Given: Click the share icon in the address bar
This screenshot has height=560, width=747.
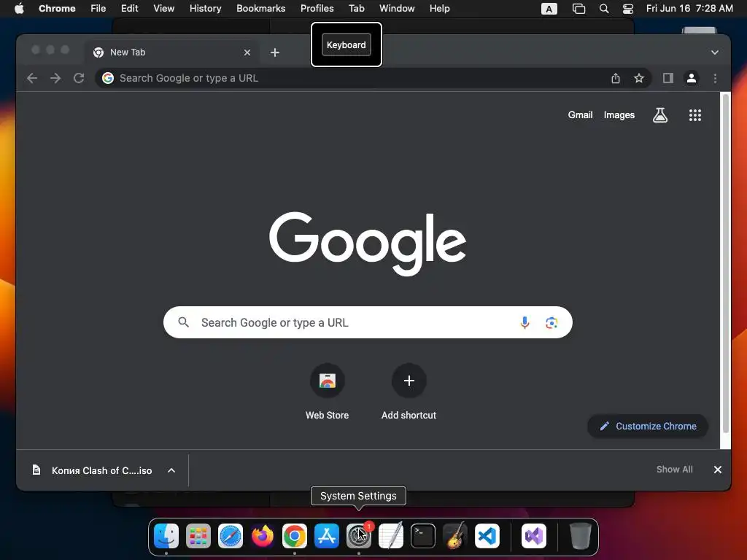Looking at the screenshot, I should point(616,78).
